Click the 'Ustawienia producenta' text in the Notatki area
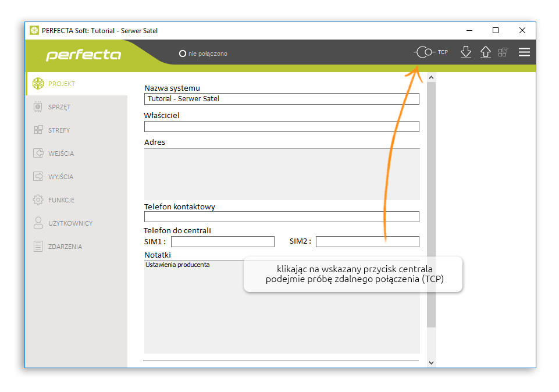This screenshot has width=559, height=392. tap(177, 265)
